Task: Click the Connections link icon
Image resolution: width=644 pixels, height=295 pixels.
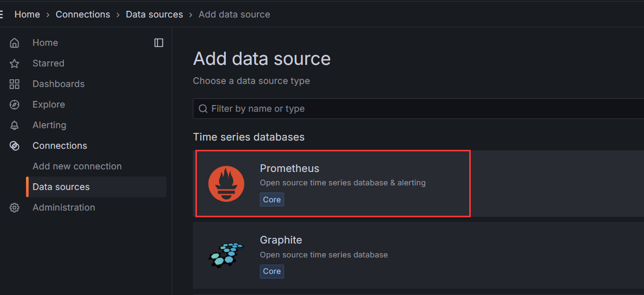Action: coord(14,146)
